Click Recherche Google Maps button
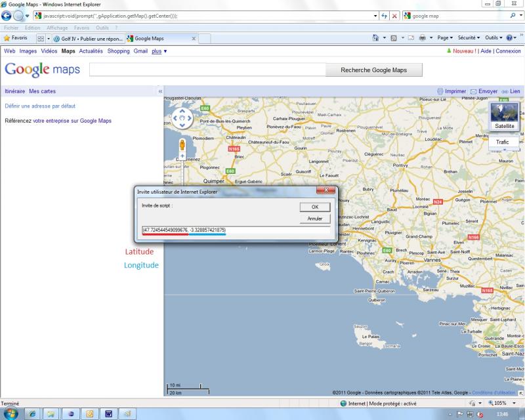This screenshot has width=525, height=420. point(373,70)
